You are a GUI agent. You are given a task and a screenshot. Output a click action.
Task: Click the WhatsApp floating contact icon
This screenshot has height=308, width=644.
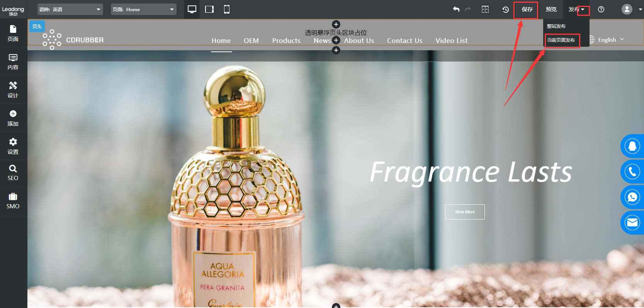point(632,197)
